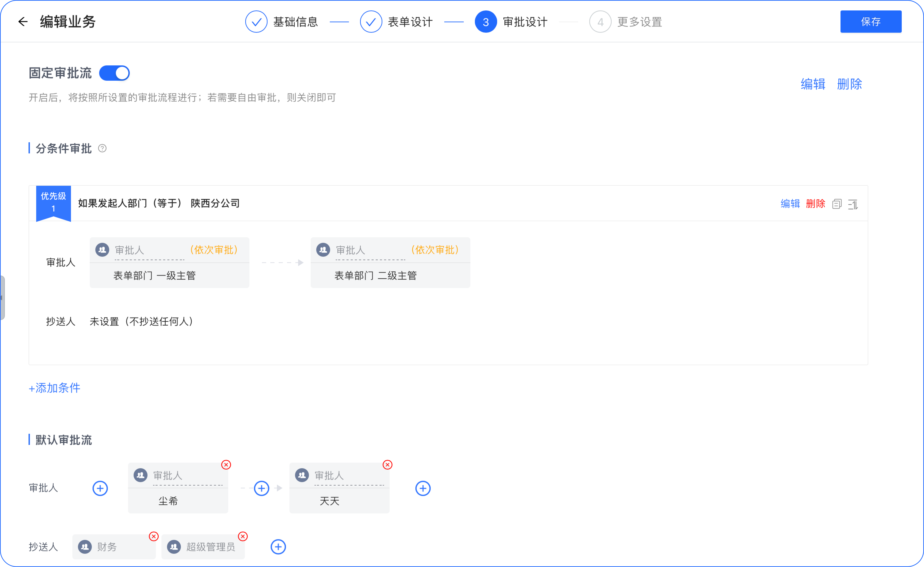Viewport: 924px width, 567px height.
Task: Click the 保存 button
Action: 871,22
